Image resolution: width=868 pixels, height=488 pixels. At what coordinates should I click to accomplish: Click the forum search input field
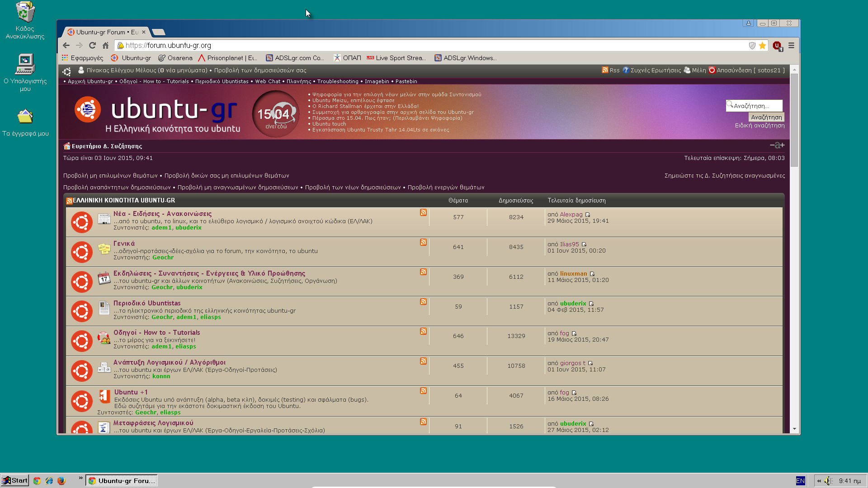pyautogui.click(x=754, y=106)
